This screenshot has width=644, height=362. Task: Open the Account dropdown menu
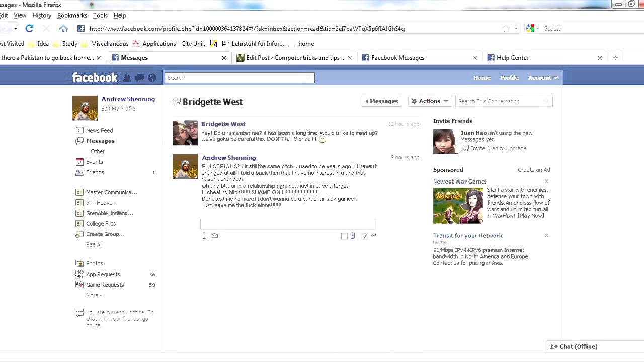(x=542, y=78)
